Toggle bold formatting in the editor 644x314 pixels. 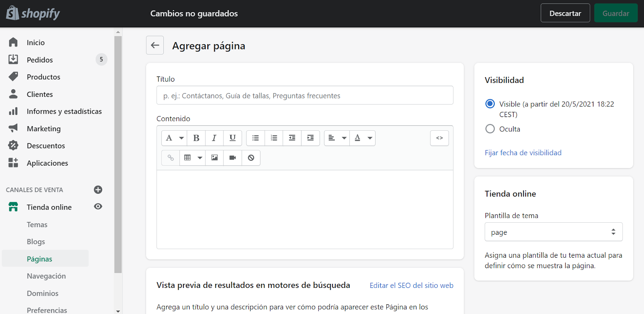pyautogui.click(x=196, y=138)
